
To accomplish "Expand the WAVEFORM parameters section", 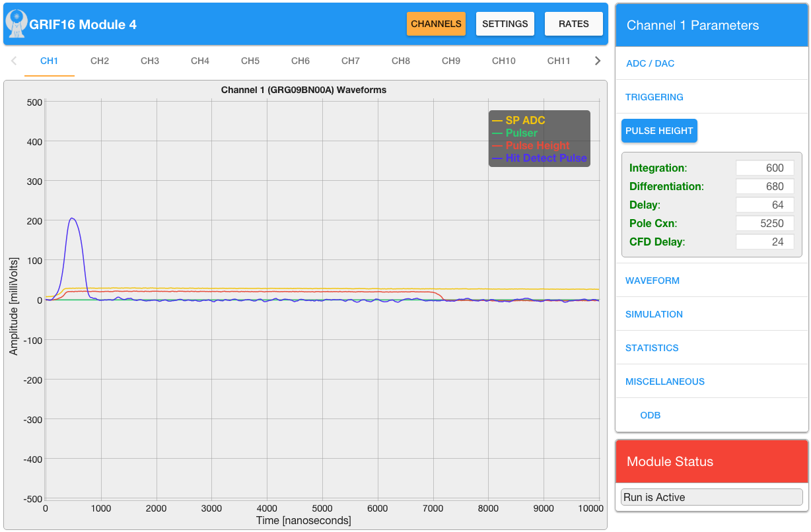I will (652, 281).
